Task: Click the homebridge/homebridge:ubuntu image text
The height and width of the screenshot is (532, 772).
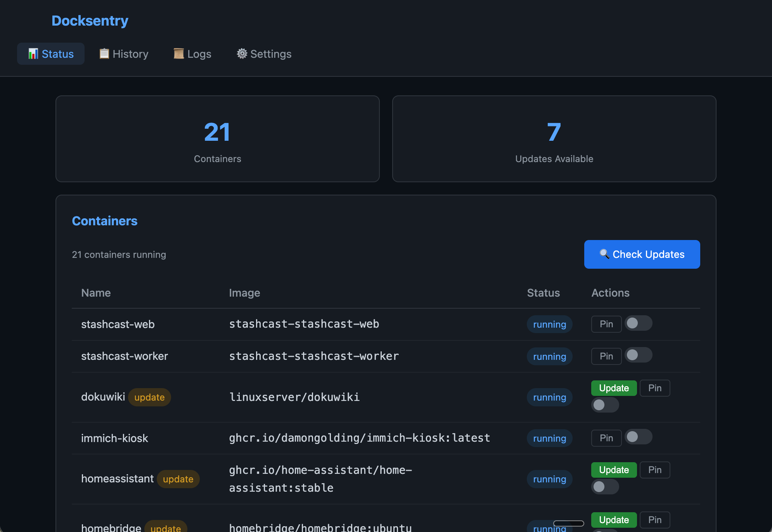Action: click(320, 527)
